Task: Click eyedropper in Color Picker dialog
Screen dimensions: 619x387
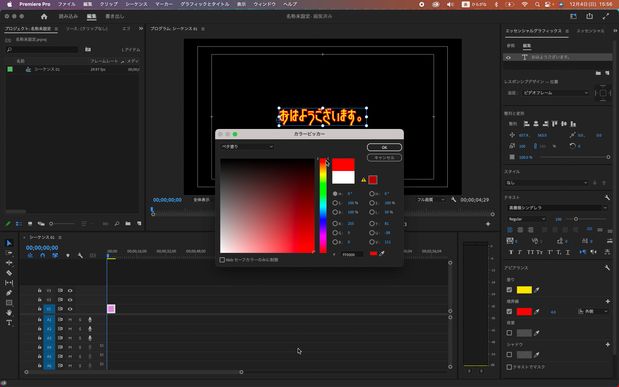Action: pos(382,254)
